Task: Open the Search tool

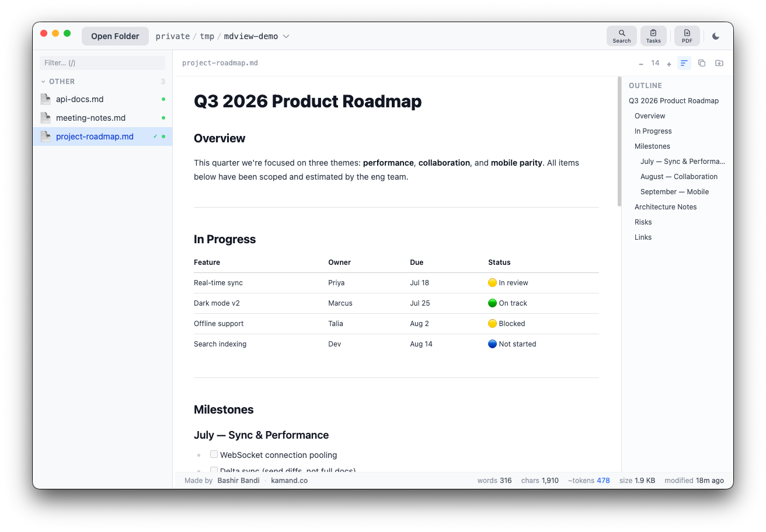Action: pos(622,36)
